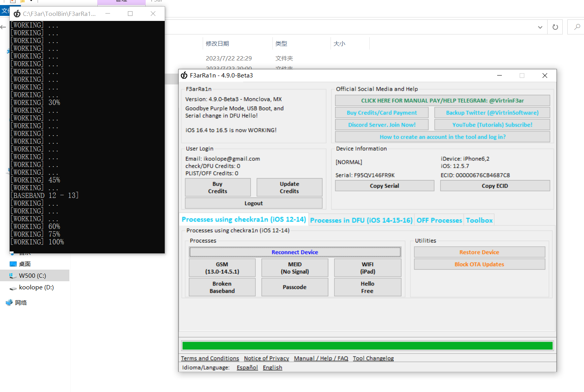This screenshot has height=392, width=584.
Task: Open the OFF Processes tab
Action: coord(439,220)
